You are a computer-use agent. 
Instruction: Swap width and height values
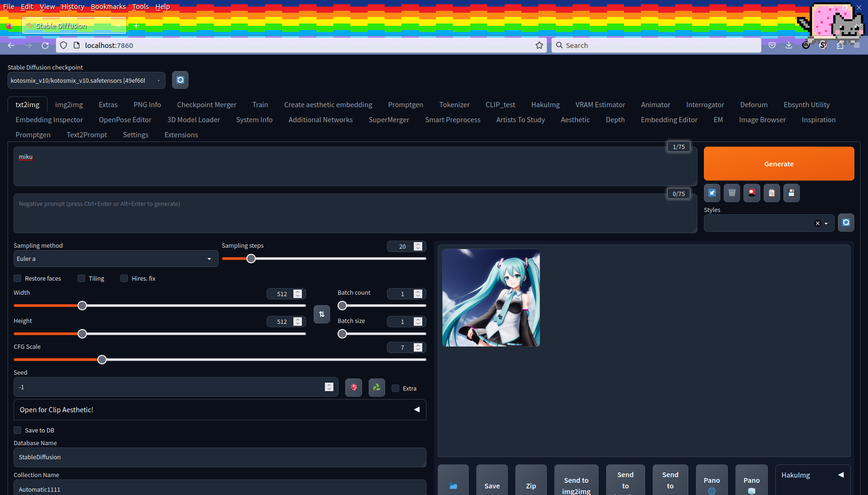coord(322,314)
